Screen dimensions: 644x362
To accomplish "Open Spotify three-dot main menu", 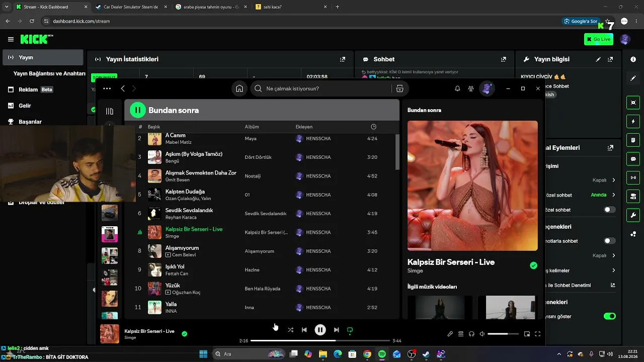I will 107,88.
